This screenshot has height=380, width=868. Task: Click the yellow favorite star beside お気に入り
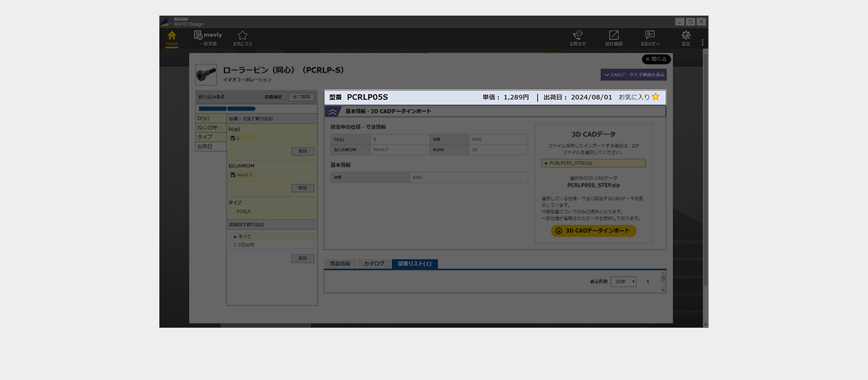click(656, 97)
